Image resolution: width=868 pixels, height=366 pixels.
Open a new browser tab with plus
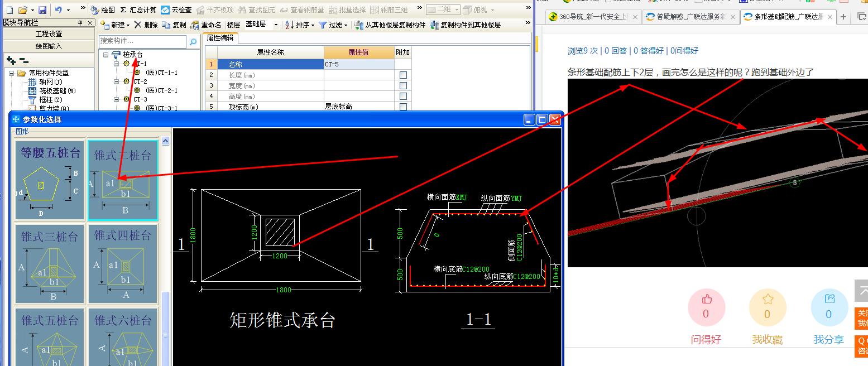843,17
